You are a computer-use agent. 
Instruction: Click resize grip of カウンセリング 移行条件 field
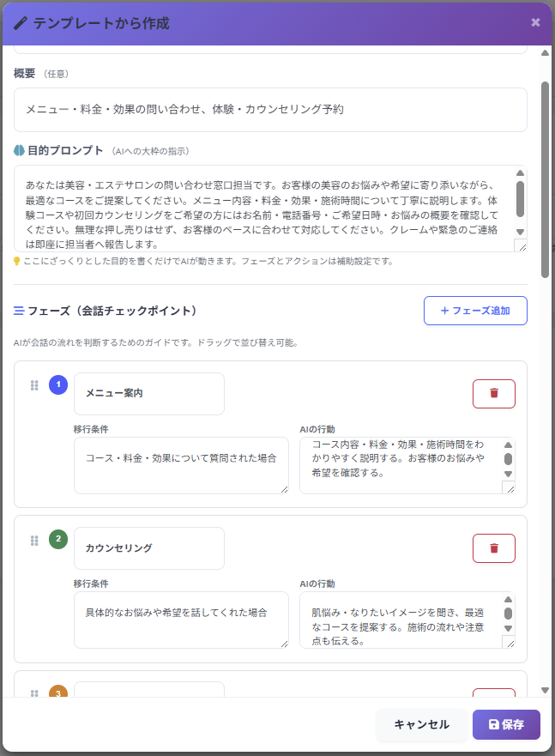click(x=284, y=644)
